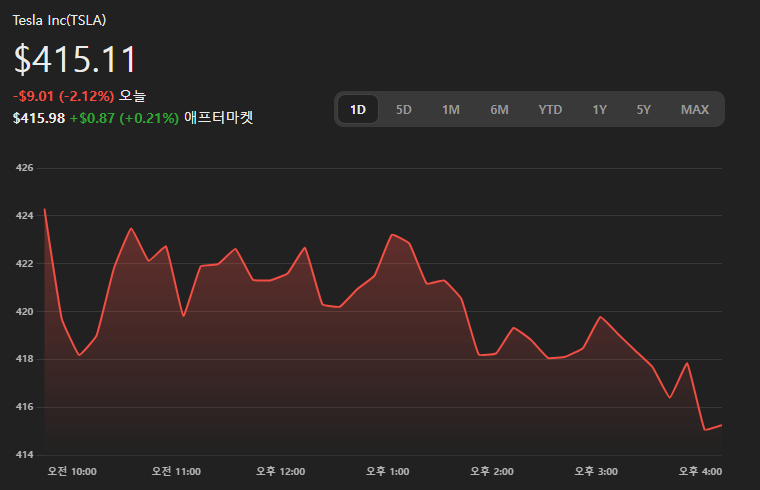This screenshot has width=760, height=490.
Task: Click the 오후 1:00 time label
Action: coord(387,471)
